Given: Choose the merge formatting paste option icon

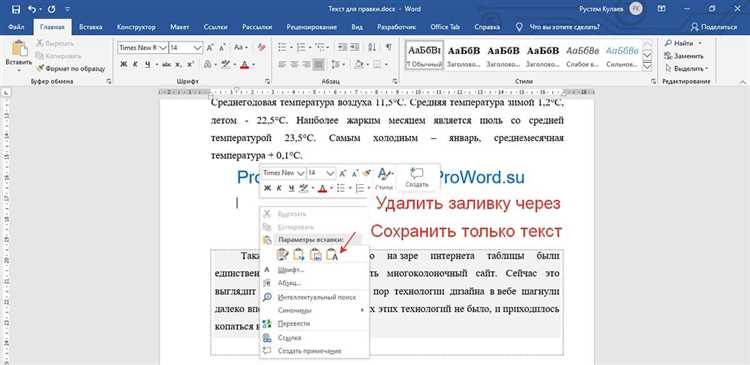Looking at the screenshot, I should 299,255.
